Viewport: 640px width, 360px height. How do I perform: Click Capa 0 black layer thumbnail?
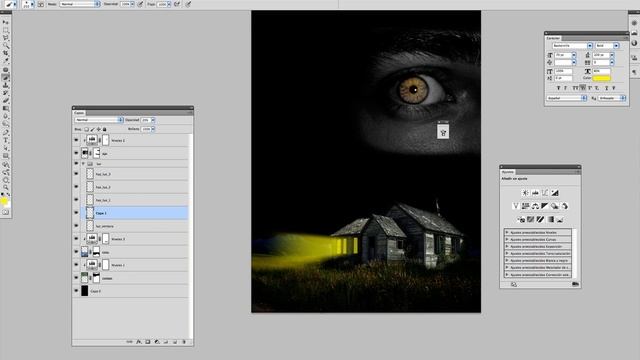click(84, 291)
